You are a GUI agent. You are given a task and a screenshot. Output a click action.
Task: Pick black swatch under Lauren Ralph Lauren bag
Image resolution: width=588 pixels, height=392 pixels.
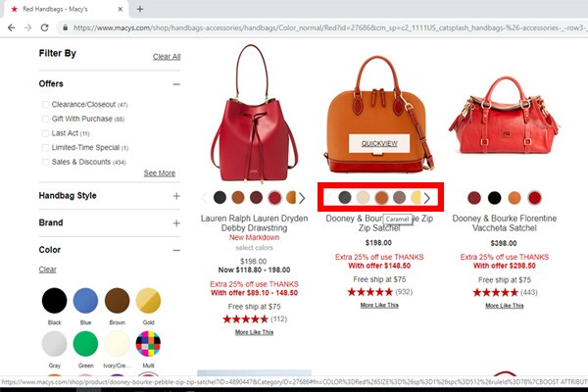(x=220, y=197)
